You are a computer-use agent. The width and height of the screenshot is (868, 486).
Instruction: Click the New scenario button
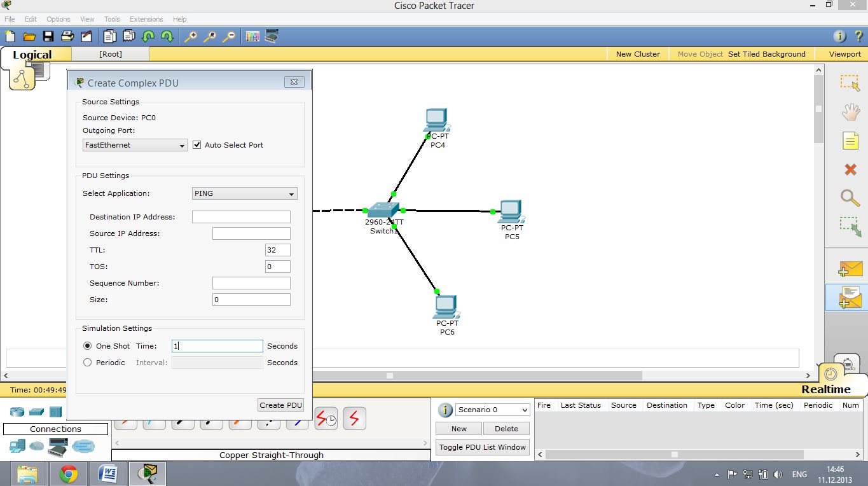tap(459, 429)
